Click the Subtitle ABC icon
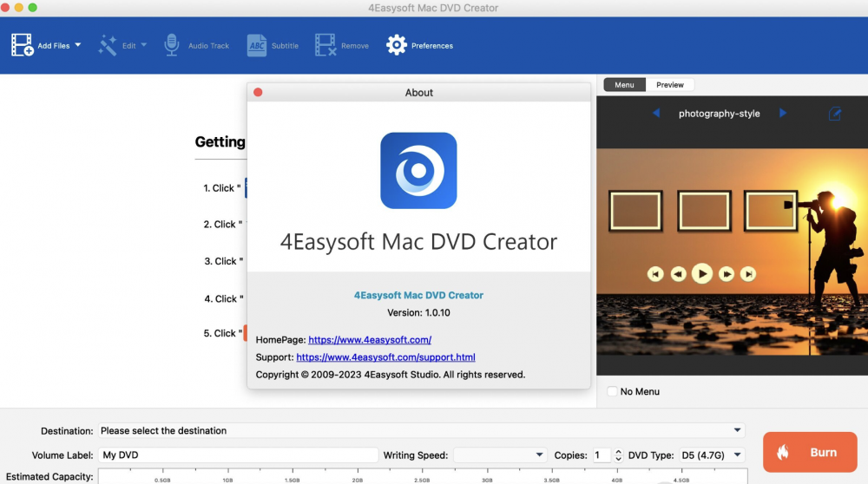This screenshot has height=484, width=868. (256, 45)
